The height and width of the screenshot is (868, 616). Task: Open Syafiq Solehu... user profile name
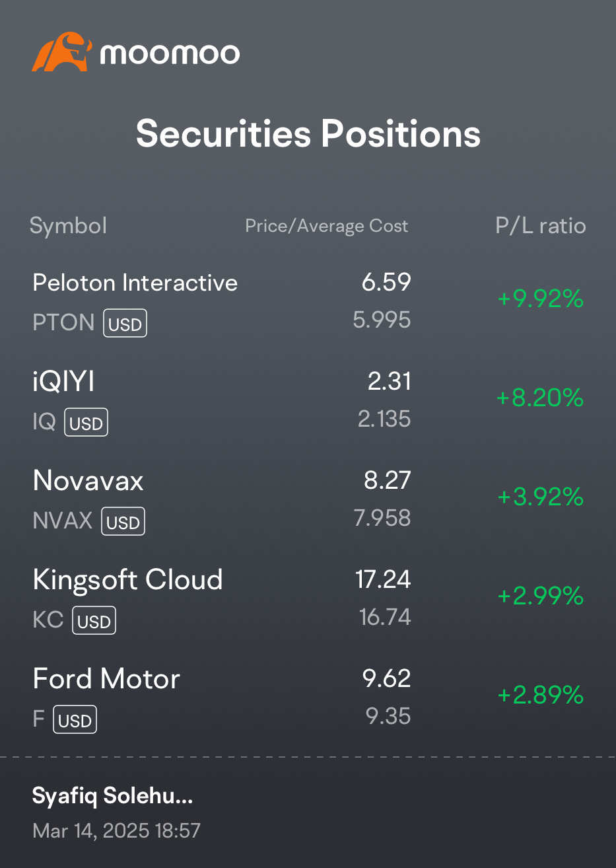tap(113, 796)
